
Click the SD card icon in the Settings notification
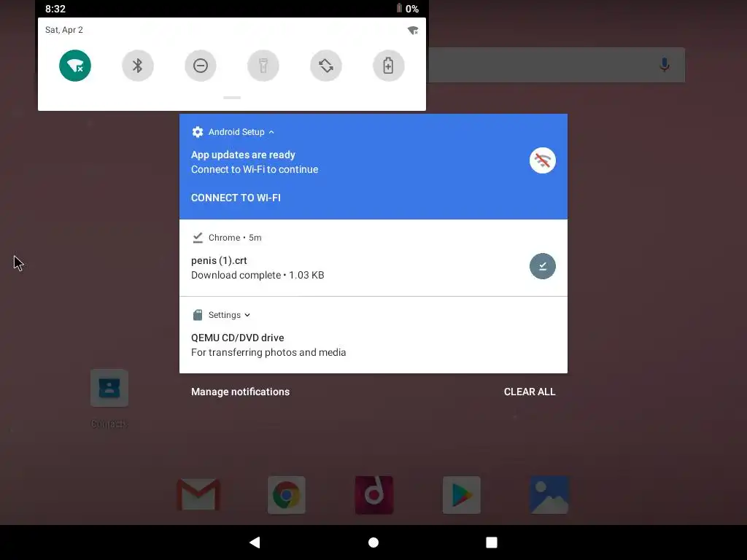click(x=198, y=315)
